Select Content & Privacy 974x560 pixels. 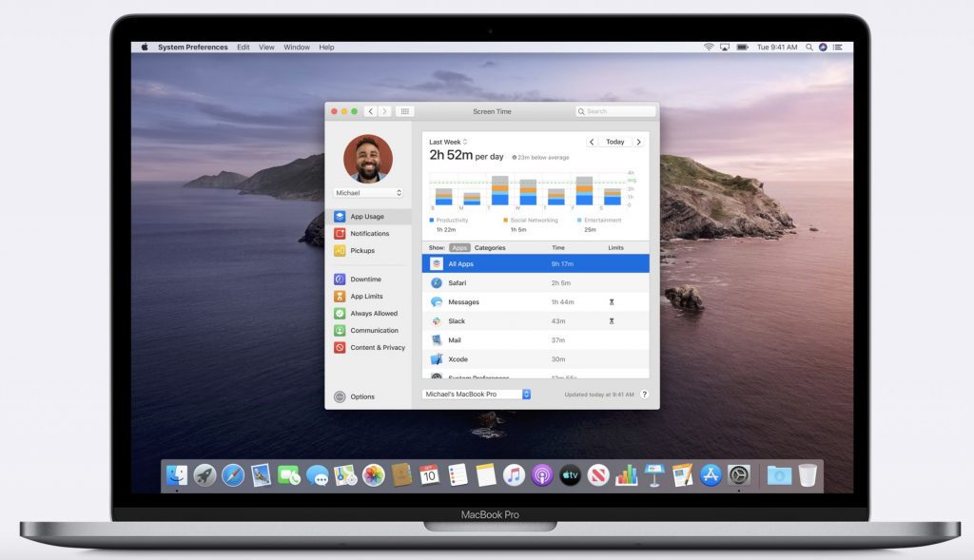377,348
